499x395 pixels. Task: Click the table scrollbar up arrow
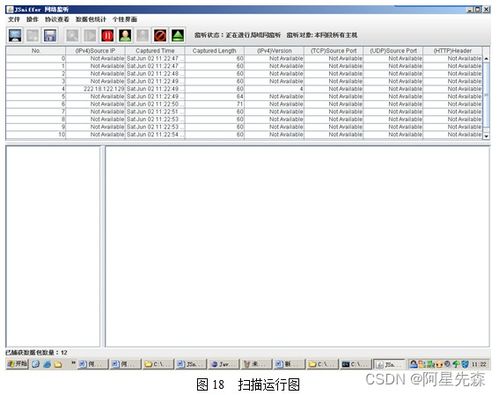click(x=486, y=58)
